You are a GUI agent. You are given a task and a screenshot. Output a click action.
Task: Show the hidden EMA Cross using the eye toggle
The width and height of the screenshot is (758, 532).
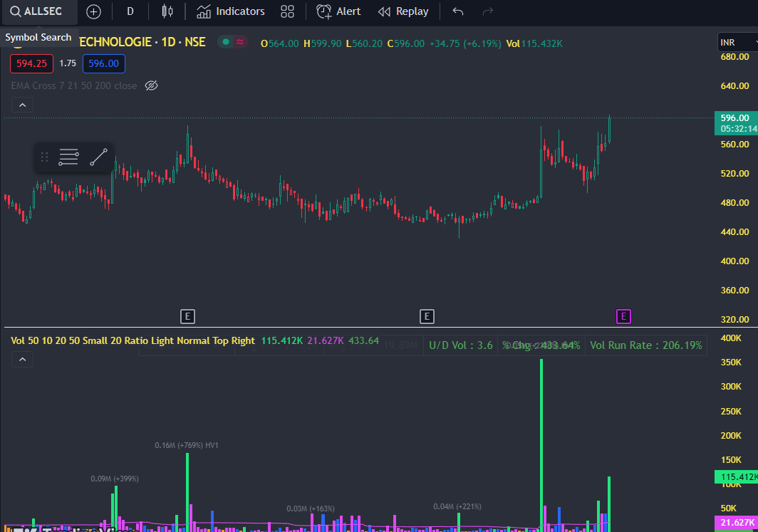(x=151, y=85)
